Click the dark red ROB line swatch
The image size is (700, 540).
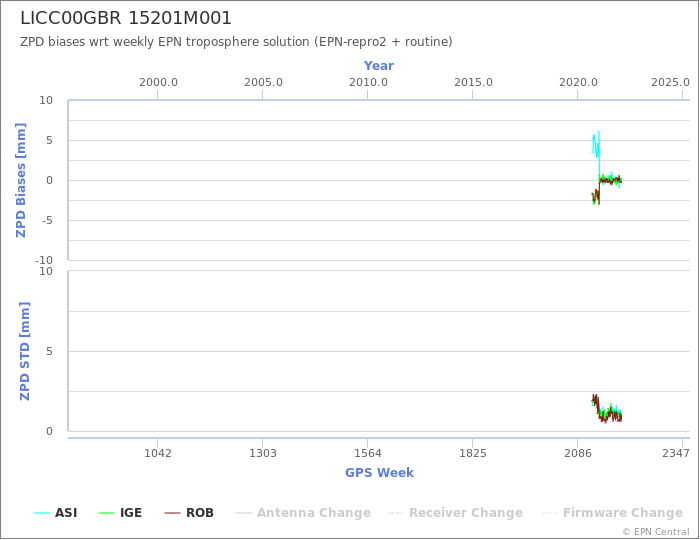click(x=172, y=513)
